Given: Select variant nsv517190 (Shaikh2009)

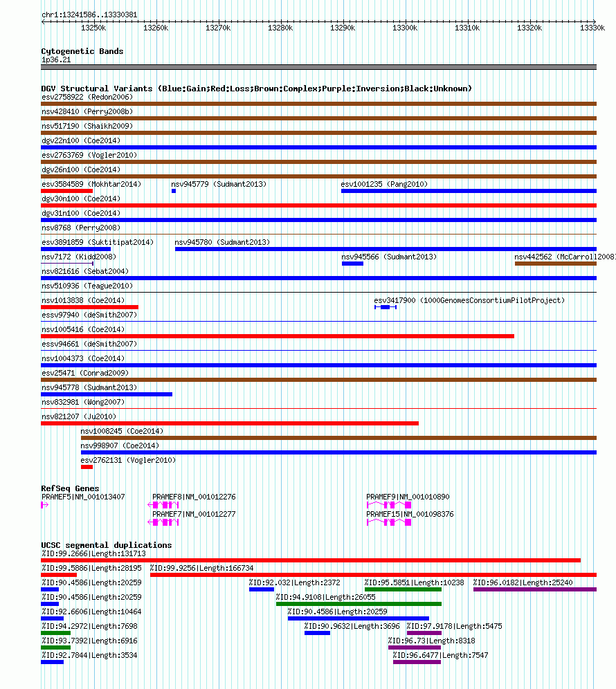Looking at the screenshot, I should (x=319, y=133).
